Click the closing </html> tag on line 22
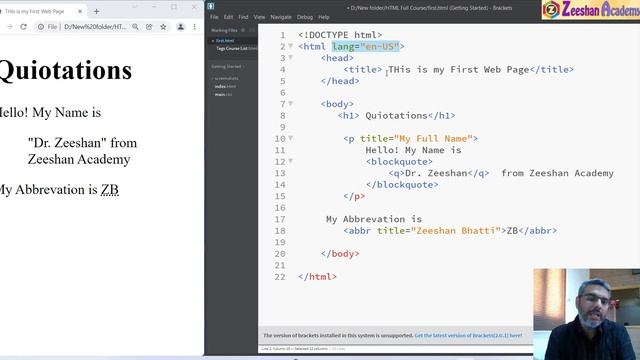 pos(317,277)
